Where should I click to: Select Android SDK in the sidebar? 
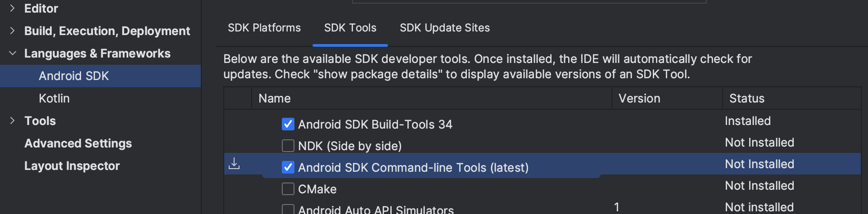pos(74,76)
